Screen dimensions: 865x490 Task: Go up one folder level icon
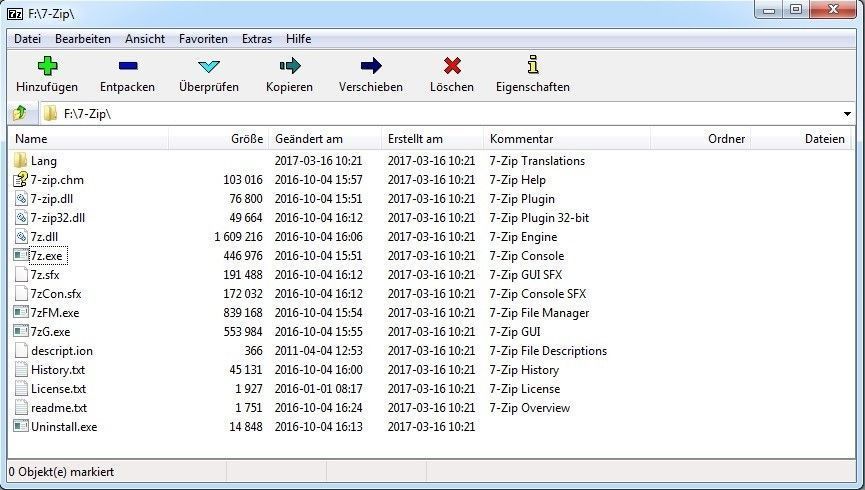pos(20,113)
